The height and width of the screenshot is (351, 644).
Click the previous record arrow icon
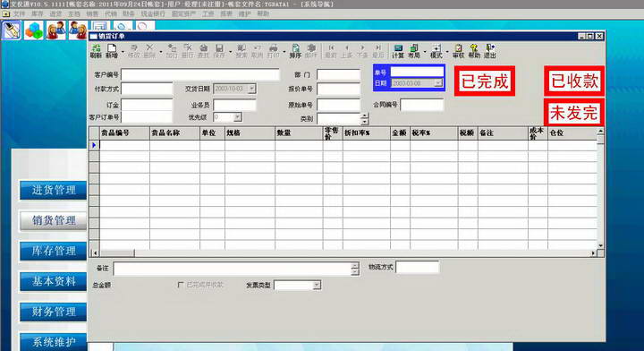pos(347,51)
